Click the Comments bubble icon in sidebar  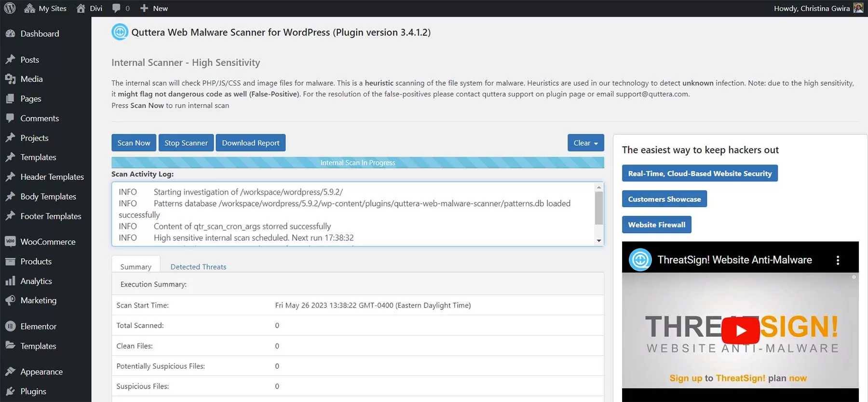tap(10, 118)
